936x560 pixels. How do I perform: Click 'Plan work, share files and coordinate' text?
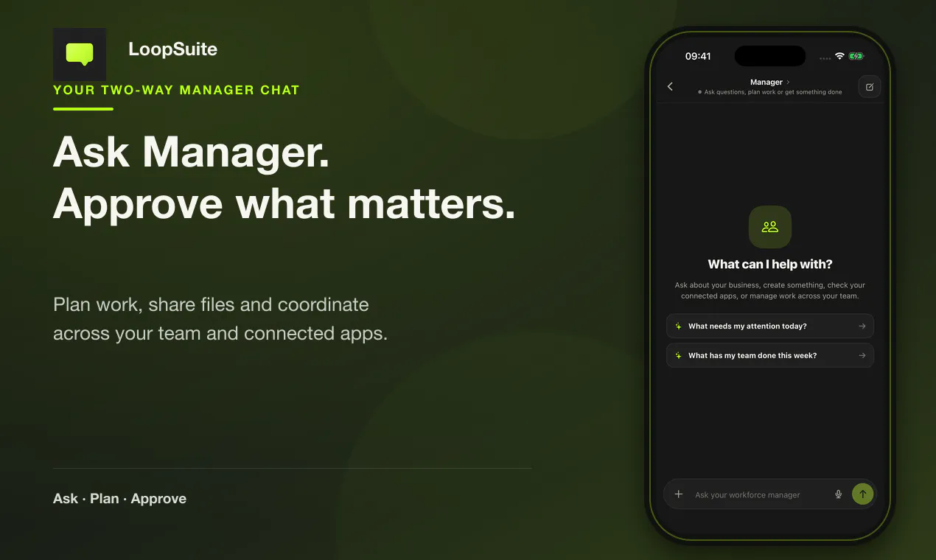coord(211,304)
